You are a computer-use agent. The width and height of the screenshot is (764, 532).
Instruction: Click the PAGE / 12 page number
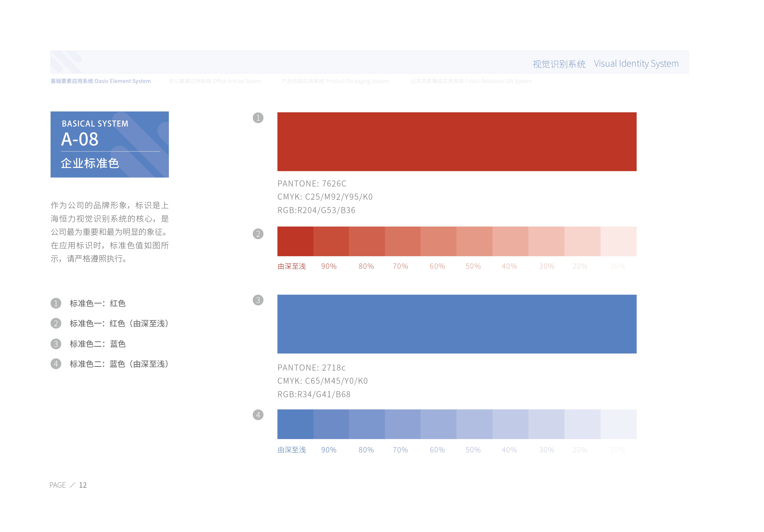coord(68,485)
